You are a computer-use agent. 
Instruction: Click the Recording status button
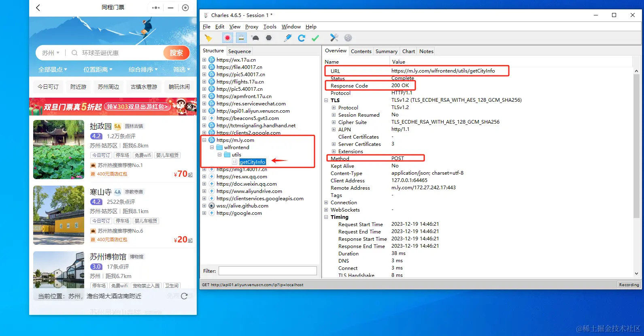(629, 285)
